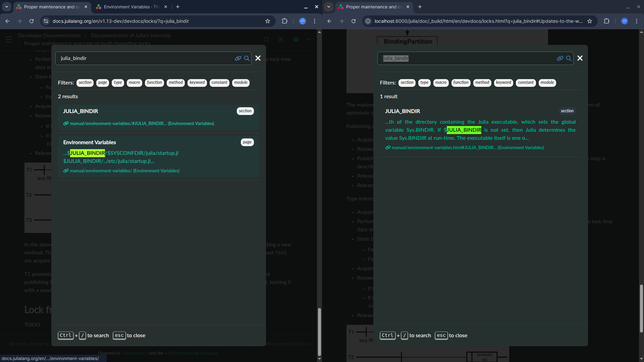This screenshot has width=644, height=362.
Task: Close the left search modal with X
Action: tap(258, 58)
